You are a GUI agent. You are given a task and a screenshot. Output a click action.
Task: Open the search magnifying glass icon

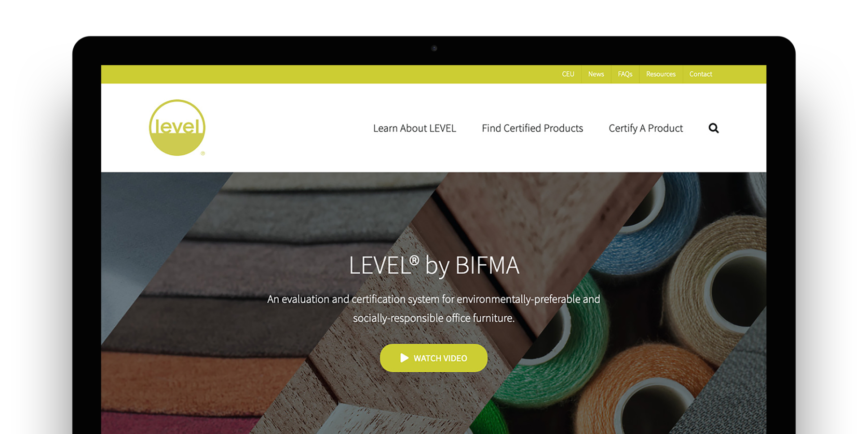tap(714, 128)
